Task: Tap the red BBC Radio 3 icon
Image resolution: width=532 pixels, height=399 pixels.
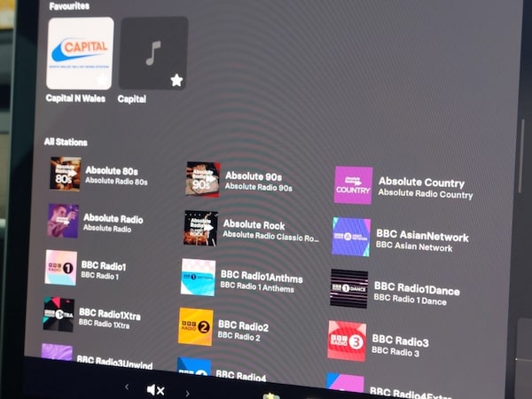Action: [x=347, y=340]
